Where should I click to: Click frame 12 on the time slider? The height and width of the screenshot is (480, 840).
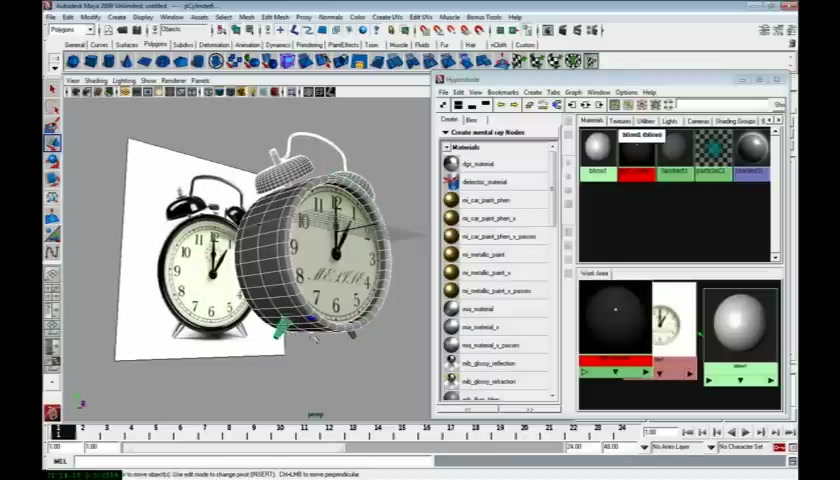[329, 430]
